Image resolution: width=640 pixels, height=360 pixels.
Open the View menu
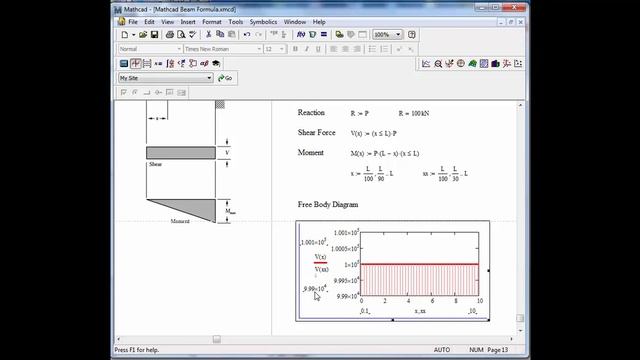(167, 22)
